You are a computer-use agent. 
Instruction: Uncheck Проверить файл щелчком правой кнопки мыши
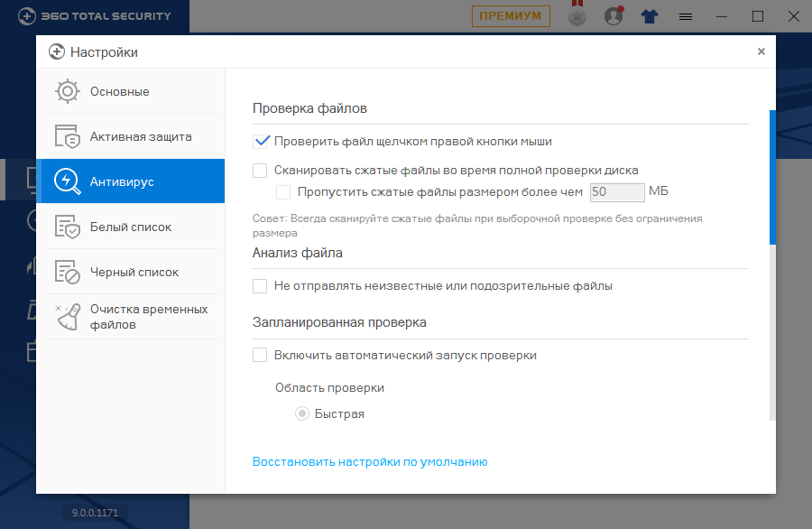261,142
